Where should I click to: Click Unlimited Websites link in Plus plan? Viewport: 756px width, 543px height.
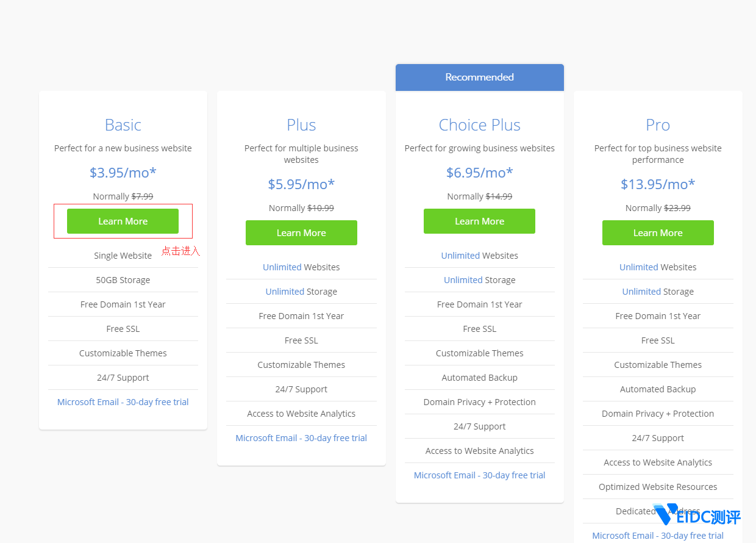(x=282, y=267)
